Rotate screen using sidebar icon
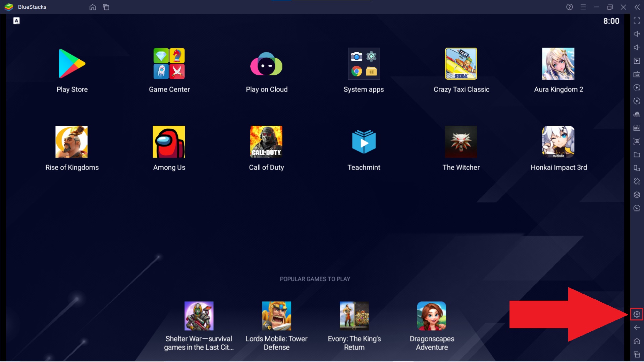Viewport: 644px width, 362px height. [x=637, y=168]
